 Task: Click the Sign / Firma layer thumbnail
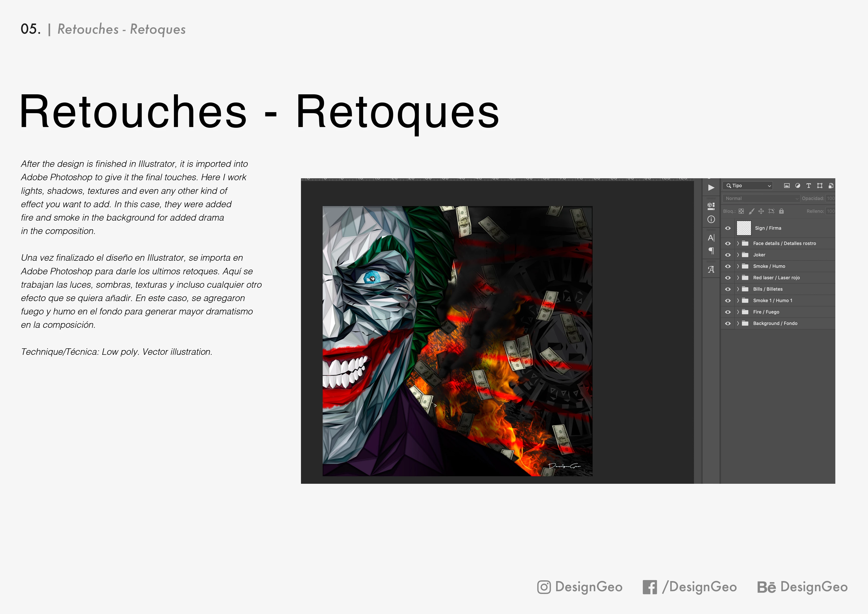coord(744,228)
